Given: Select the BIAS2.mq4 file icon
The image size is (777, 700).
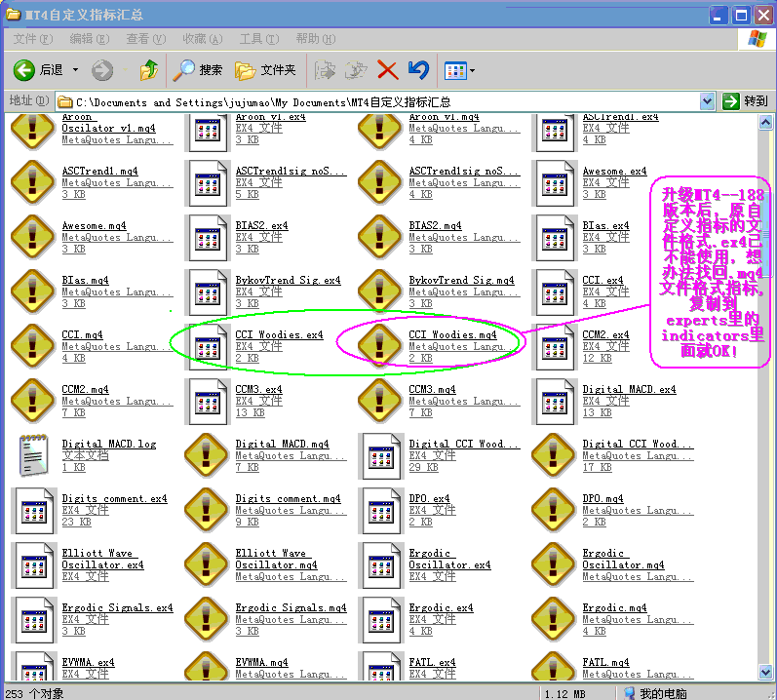Looking at the screenshot, I should [x=379, y=236].
